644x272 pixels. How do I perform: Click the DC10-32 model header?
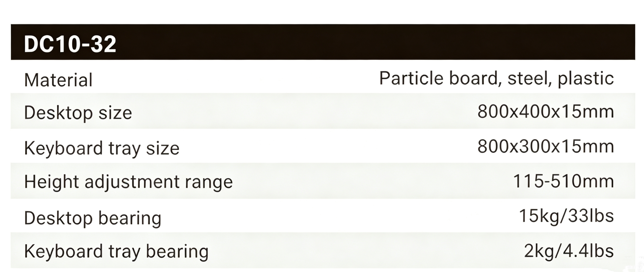[x=70, y=44]
